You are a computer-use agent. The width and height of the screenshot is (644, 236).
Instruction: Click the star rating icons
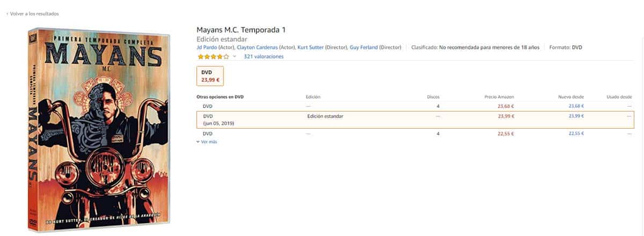tap(213, 56)
